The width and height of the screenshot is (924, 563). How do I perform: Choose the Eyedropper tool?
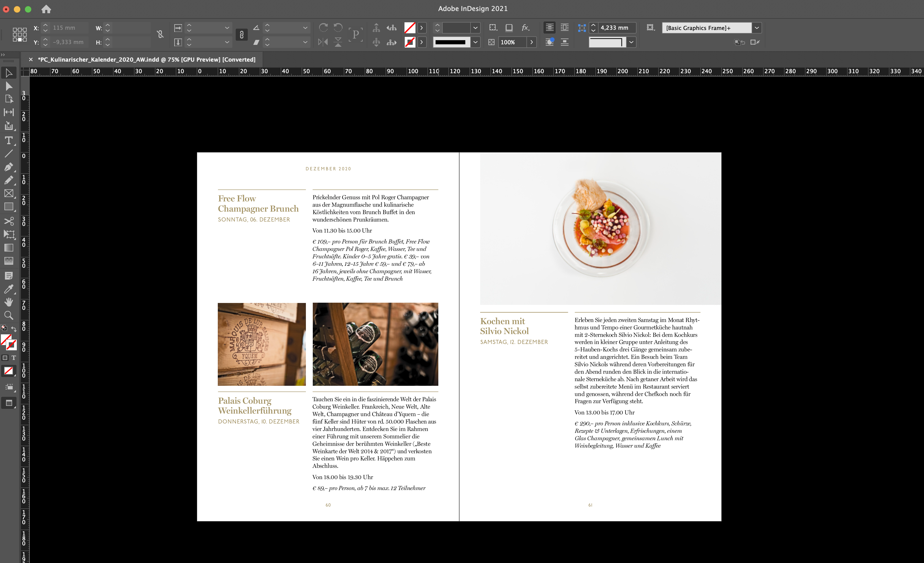(9, 289)
